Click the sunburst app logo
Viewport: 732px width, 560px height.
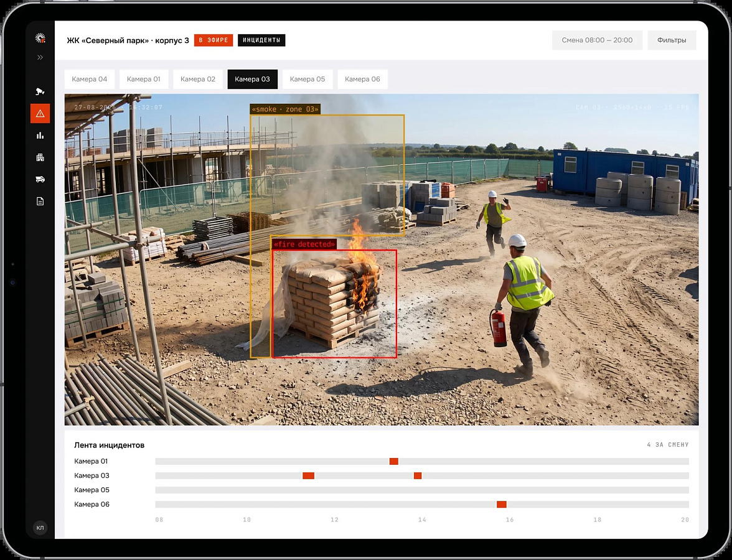40,38
